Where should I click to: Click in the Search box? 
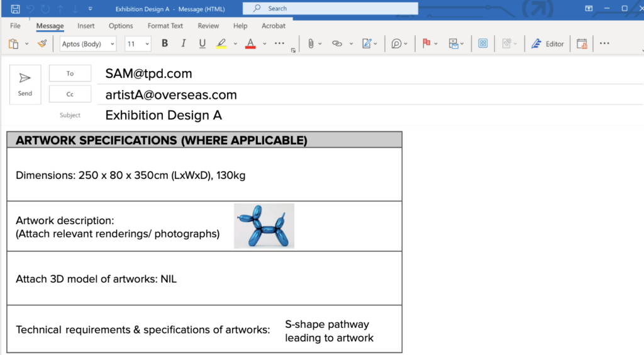coord(330,8)
